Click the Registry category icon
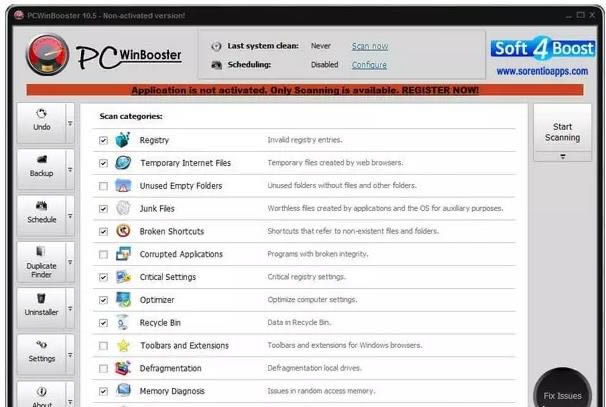Viewport: 606px width, 407px height. (123, 140)
